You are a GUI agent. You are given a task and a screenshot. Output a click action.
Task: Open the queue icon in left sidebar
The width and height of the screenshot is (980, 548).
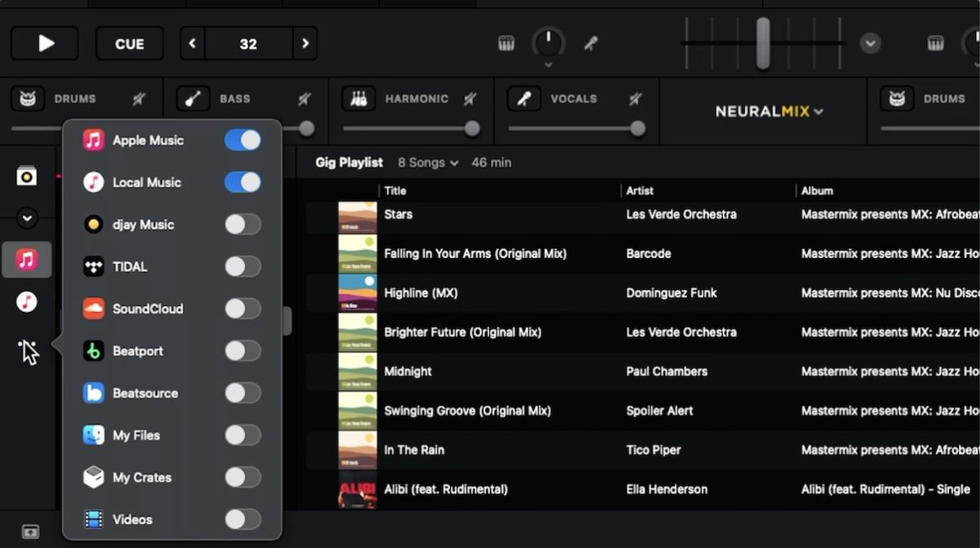[27, 176]
